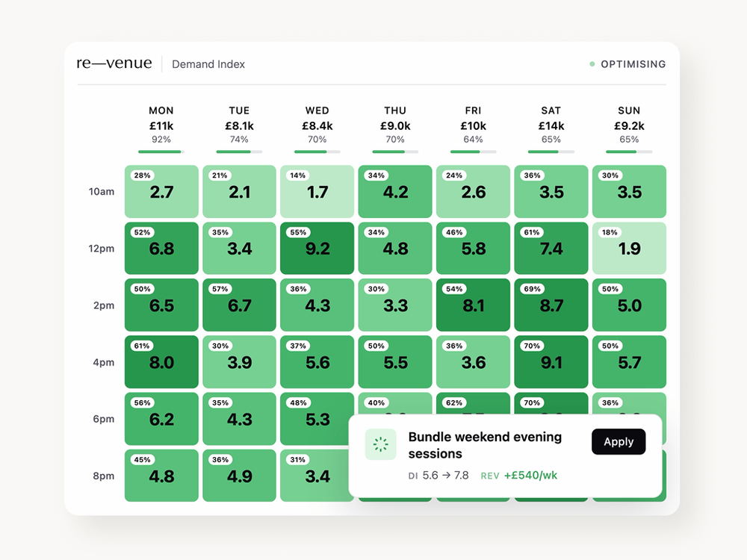Open Wednesday 12pm cell showing 9.2
The height and width of the screenshot is (560, 747).
pyautogui.click(x=317, y=248)
